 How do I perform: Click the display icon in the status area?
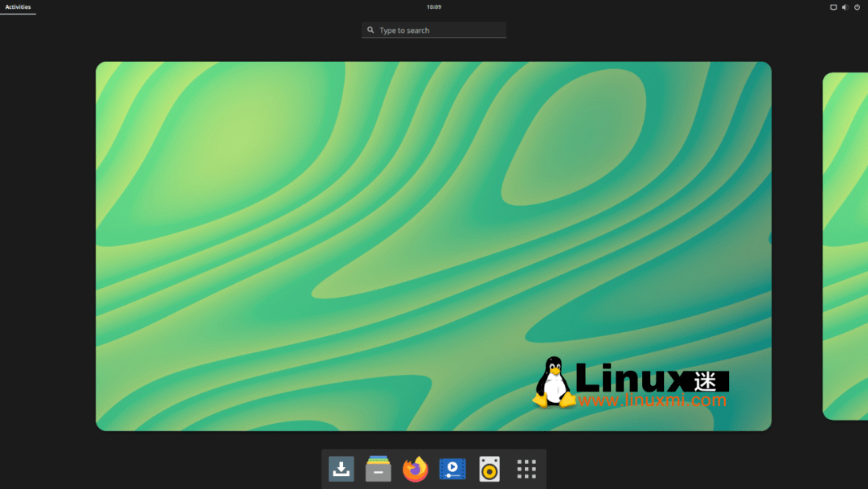(x=833, y=6)
